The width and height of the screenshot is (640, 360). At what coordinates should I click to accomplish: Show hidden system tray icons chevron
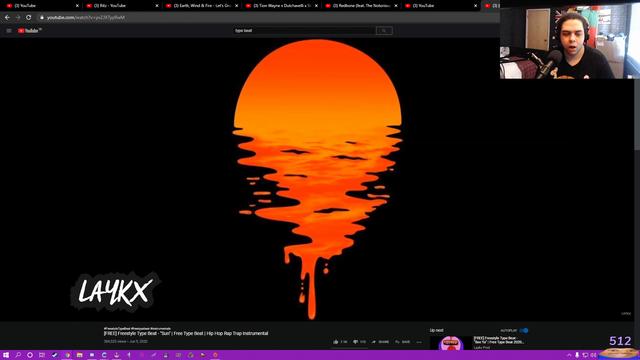point(569,355)
